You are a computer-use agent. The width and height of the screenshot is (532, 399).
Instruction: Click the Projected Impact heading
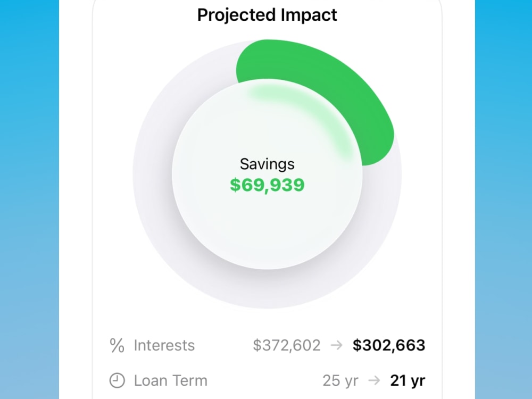tap(268, 15)
